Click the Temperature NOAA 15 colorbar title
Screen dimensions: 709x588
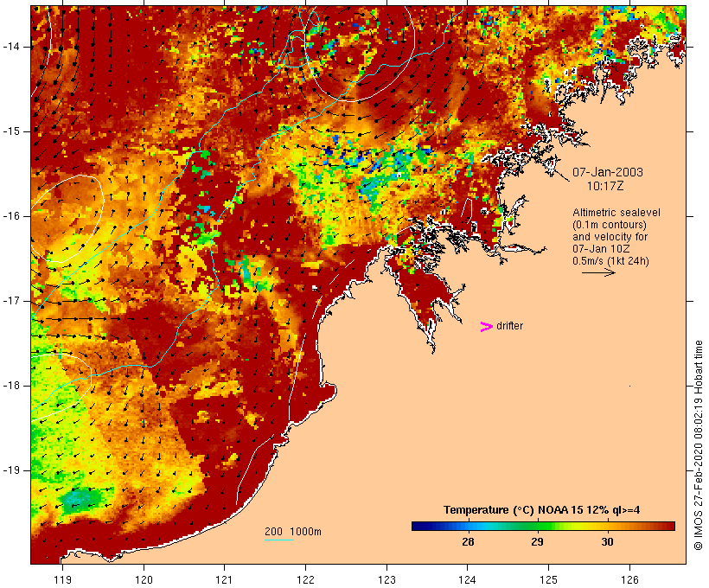(542, 510)
